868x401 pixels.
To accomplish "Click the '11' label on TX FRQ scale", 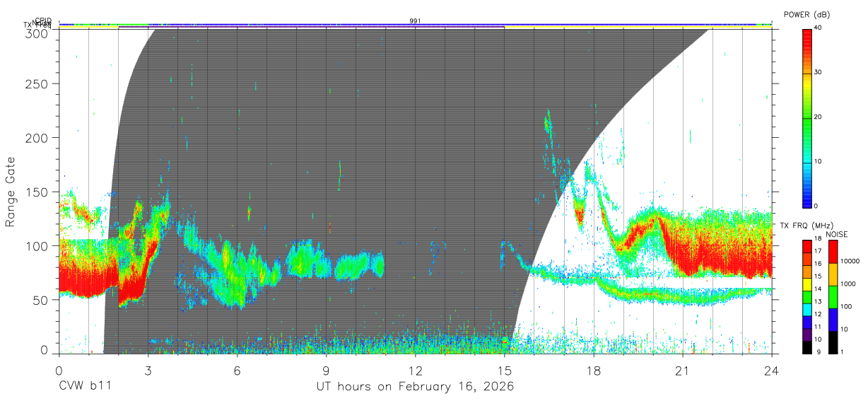I will (819, 327).
